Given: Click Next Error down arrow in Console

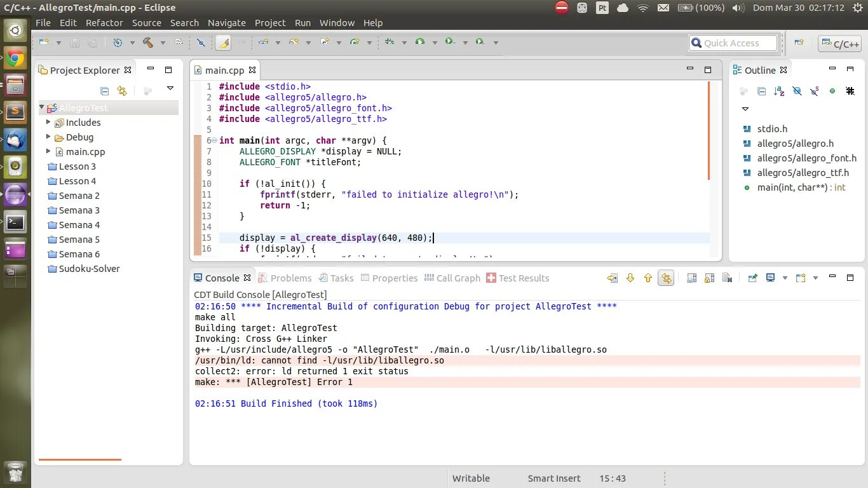Looking at the screenshot, I should 630,278.
